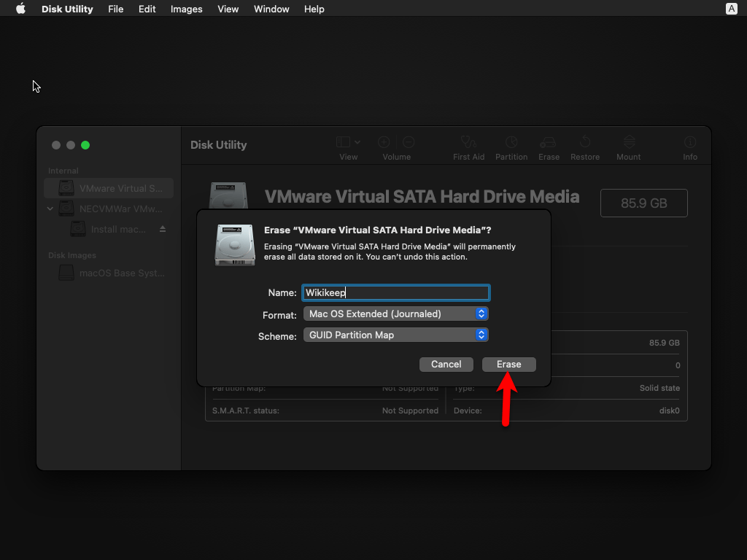Select the Install mac... volume in sidebar
The width and height of the screenshot is (747, 560).
109,229
